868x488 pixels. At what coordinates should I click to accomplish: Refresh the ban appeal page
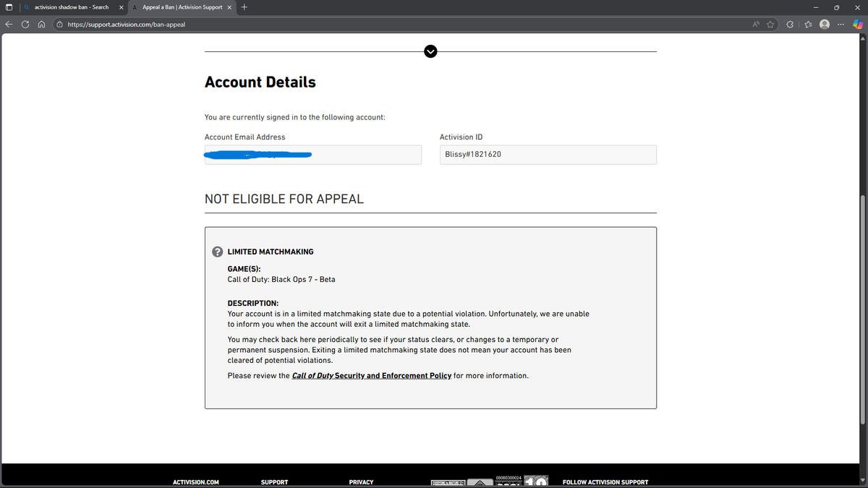tap(25, 25)
